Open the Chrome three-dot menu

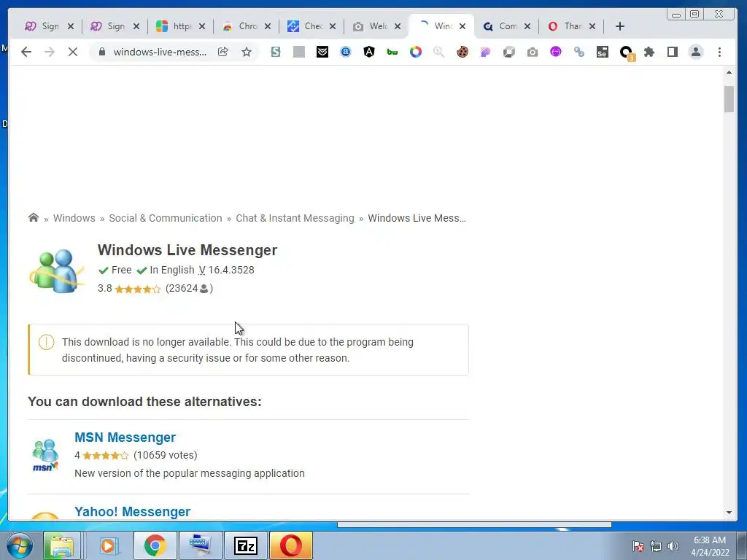[719, 52]
